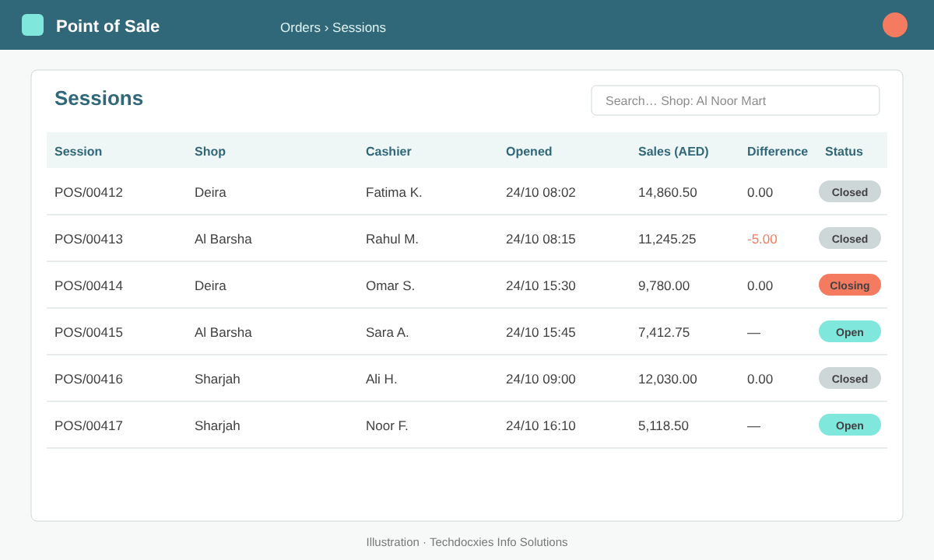Open session POS/00417
Viewport: 934px width, 560px height.
(x=89, y=425)
